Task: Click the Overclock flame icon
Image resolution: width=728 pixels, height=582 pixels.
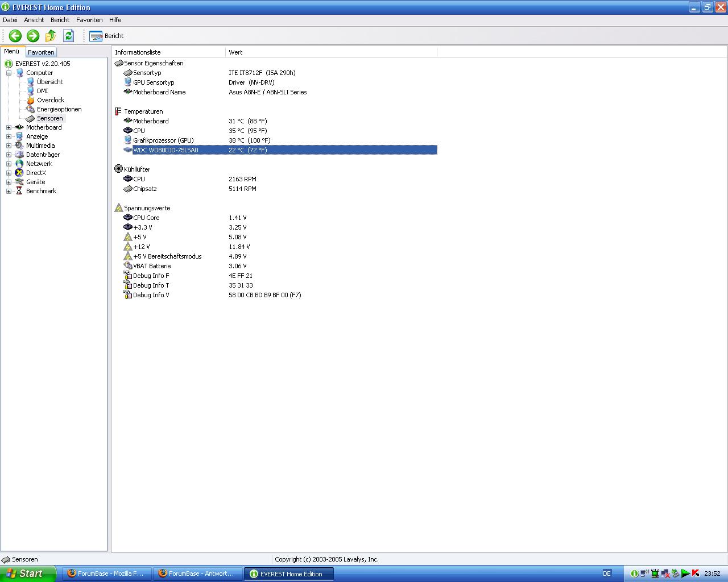Action: tap(31, 100)
